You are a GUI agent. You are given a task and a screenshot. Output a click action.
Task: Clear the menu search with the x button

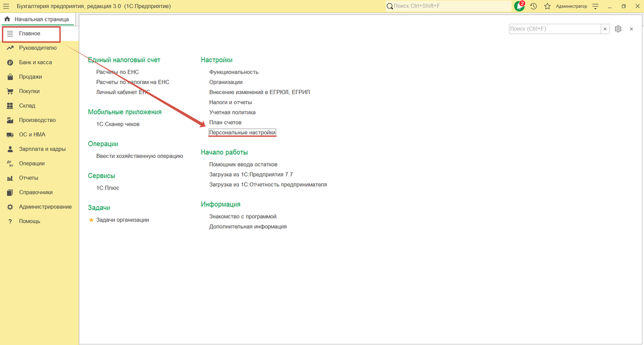pyautogui.click(x=605, y=29)
